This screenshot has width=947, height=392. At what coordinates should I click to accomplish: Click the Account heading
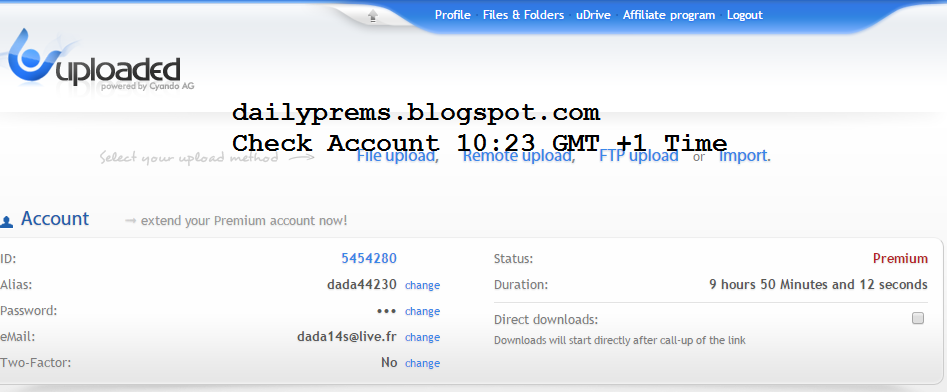pos(55,219)
